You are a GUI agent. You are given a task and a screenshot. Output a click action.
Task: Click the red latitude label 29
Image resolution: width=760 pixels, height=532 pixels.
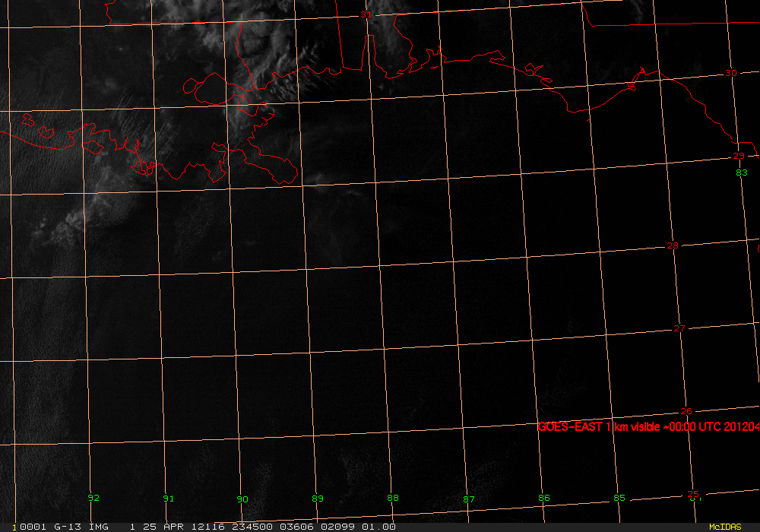[x=739, y=156]
